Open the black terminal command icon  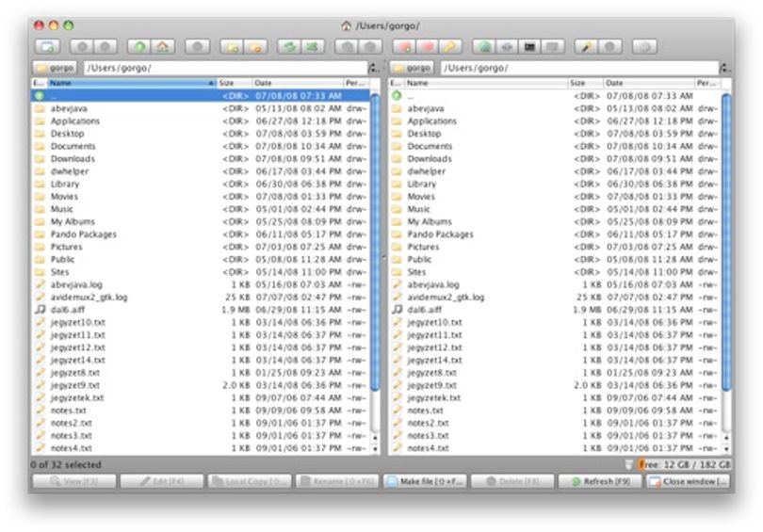530,47
